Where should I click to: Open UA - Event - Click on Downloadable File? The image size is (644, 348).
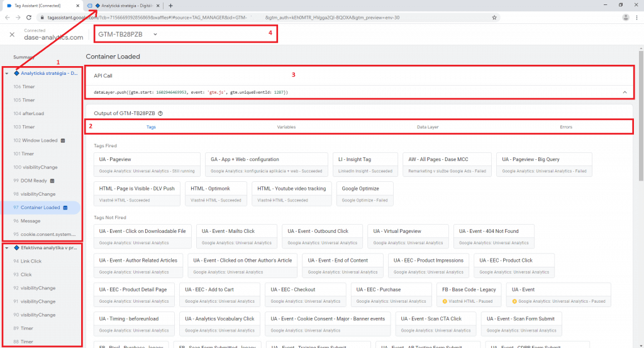tap(143, 237)
